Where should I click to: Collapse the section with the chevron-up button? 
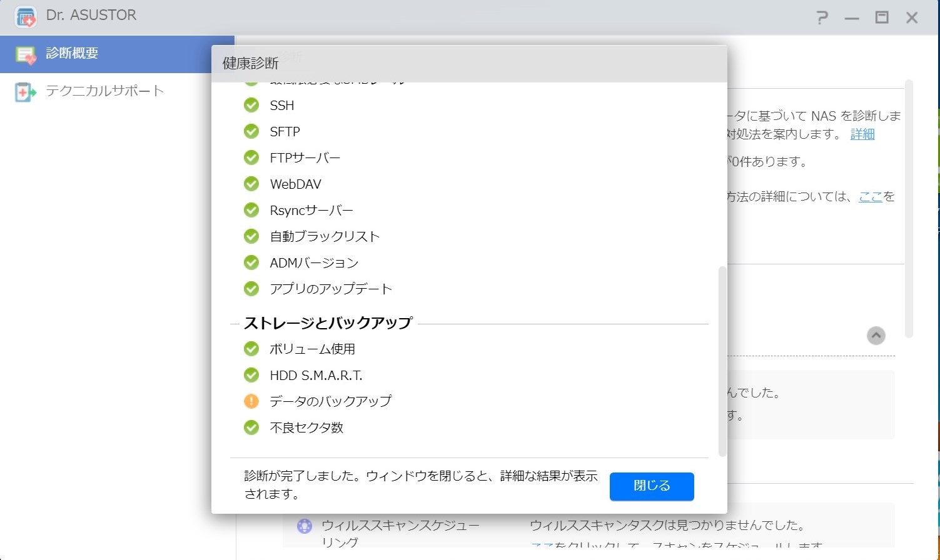pos(876,336)
